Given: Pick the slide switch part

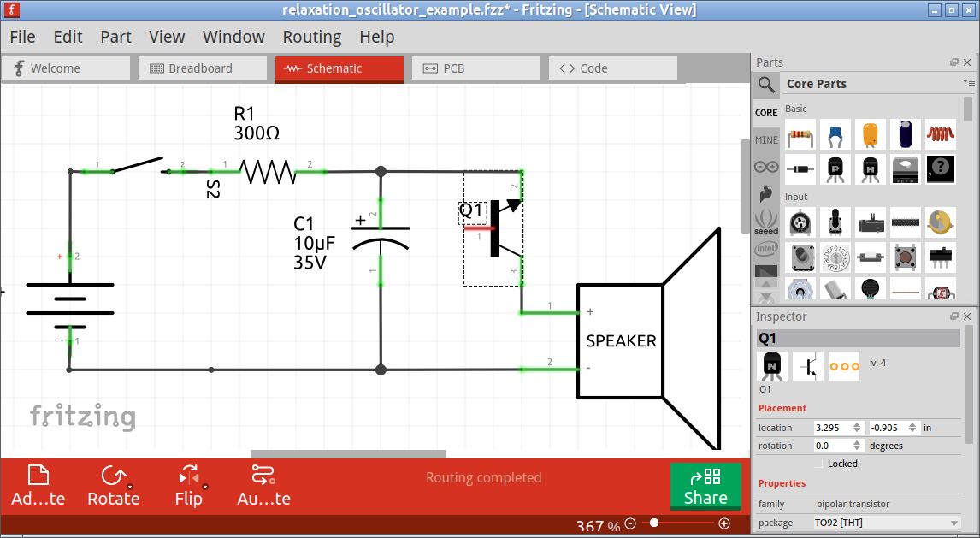Looking at the screenshot, I should pos(941,257).
